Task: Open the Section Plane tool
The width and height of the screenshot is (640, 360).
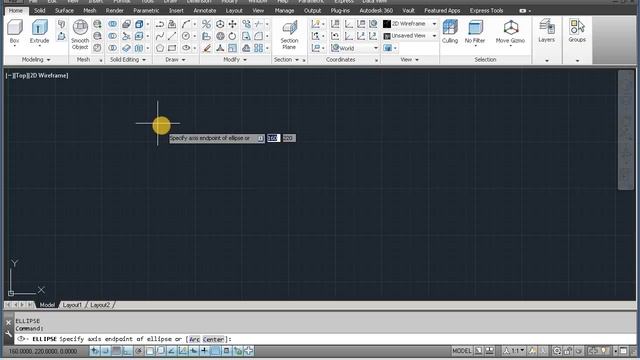Action: click(x=289, y=35)
